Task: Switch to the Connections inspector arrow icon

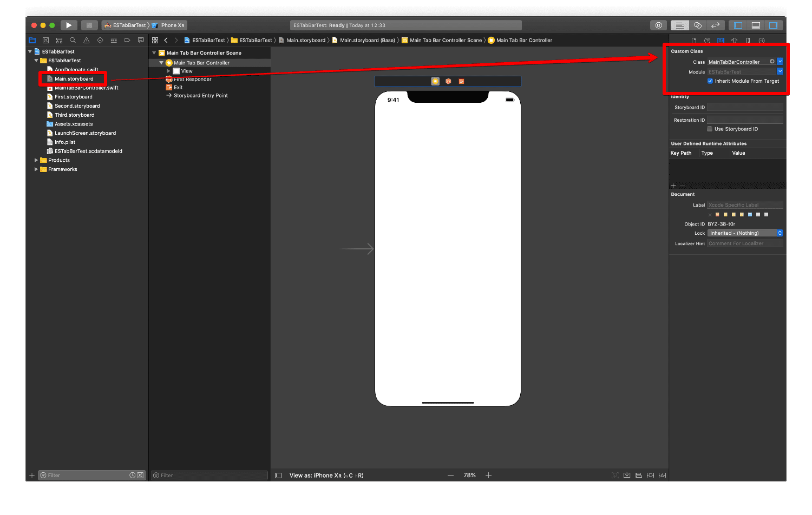Action: point(762,41)
